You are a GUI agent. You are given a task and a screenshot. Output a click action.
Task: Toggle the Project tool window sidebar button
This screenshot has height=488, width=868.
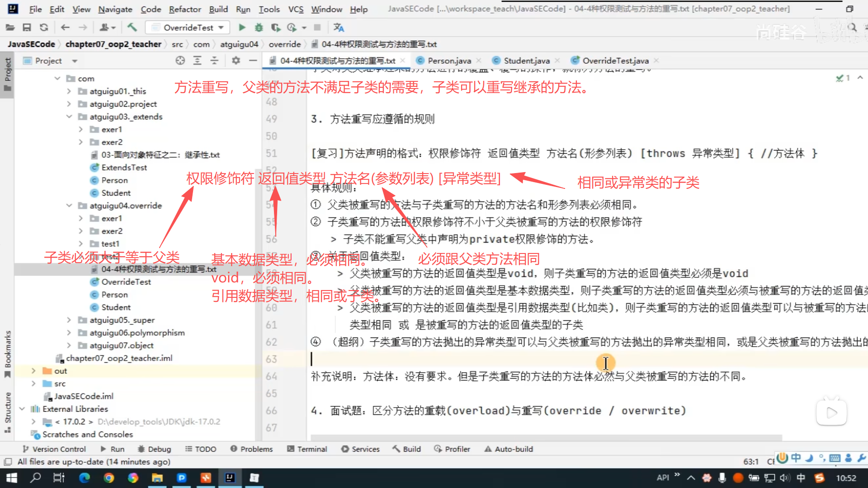pyautogui.click(x=7, y=75)
